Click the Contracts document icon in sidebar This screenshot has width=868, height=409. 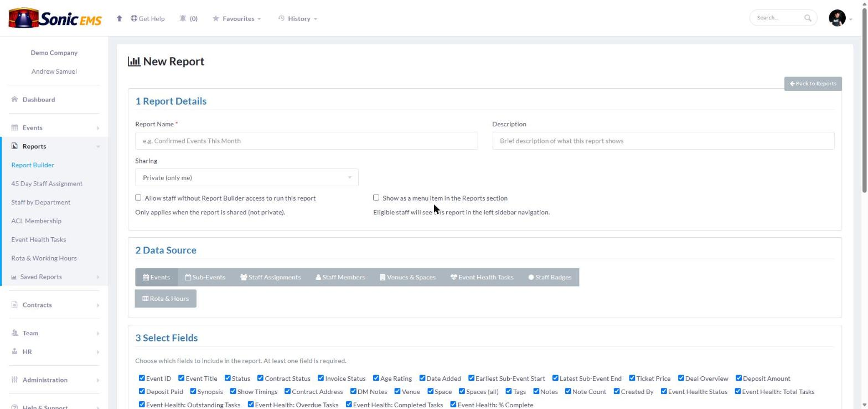coord(14,305)
